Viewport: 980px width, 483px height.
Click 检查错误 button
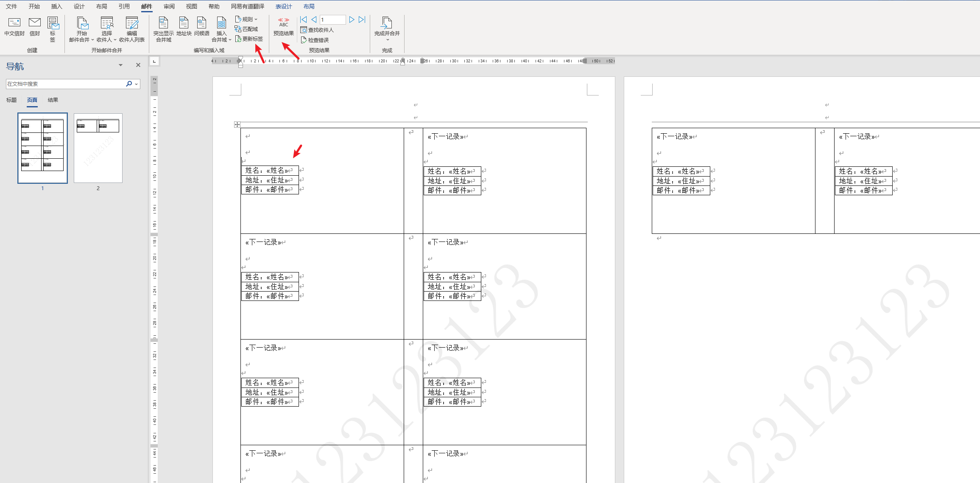pyautogui.click(x=315, y=40)
